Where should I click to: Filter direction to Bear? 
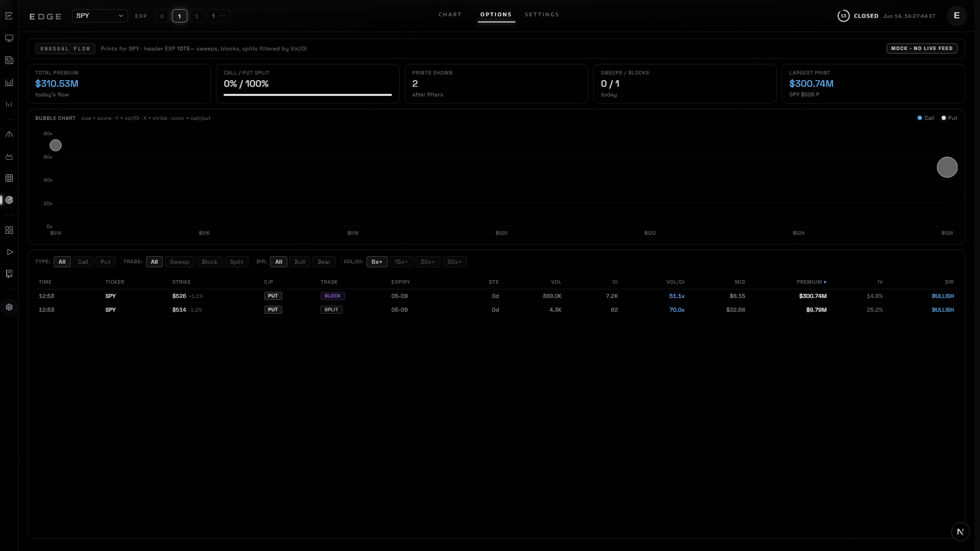pos(324,262)
